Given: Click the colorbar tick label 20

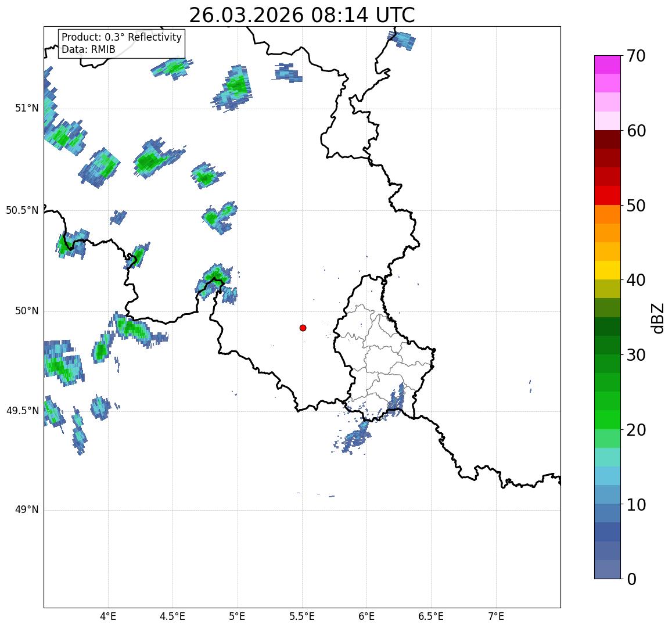Looking at the screenshot, I should point(636,429).
